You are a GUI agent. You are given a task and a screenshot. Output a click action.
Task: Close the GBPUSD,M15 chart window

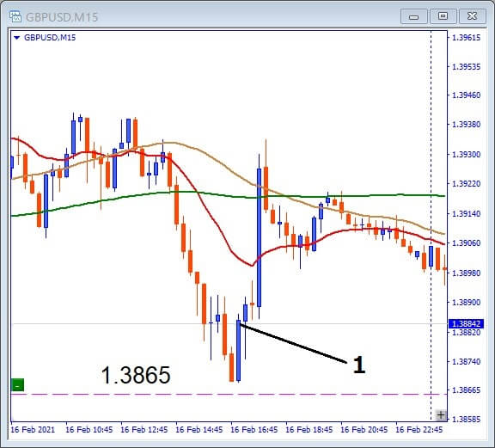(472, 16)
